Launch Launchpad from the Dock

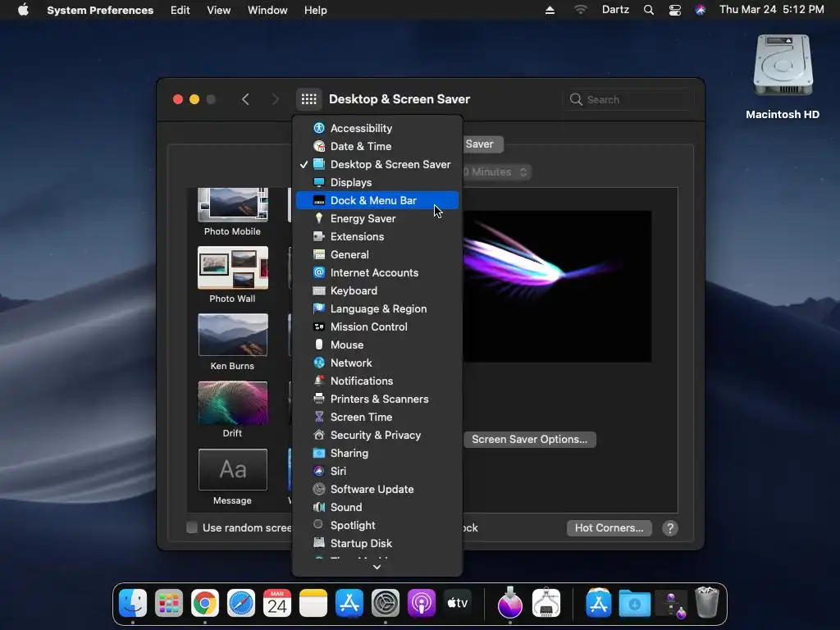pos(169,603)
